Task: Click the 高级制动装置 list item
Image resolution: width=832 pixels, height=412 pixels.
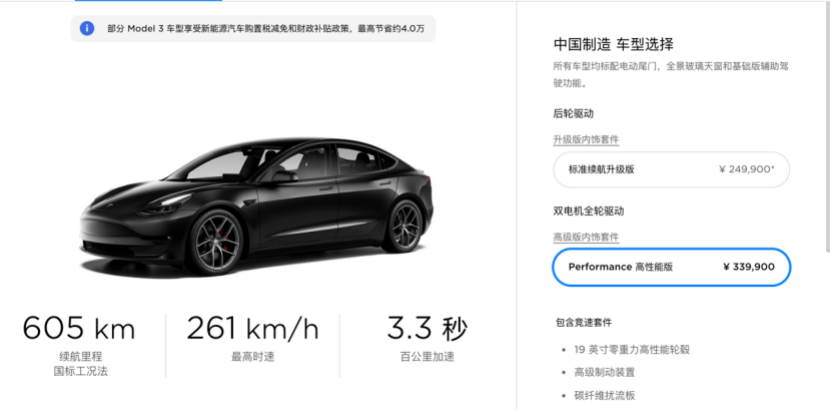Action: 604,373
